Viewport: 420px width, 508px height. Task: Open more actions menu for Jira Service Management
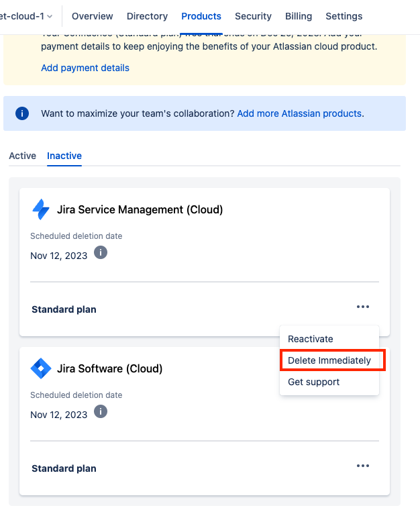coord(363,307)
